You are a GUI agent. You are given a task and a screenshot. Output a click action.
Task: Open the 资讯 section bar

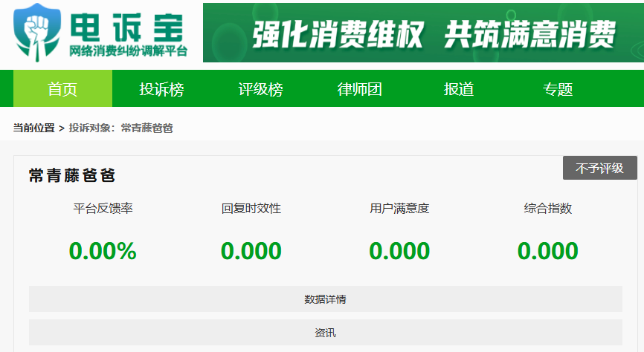coord(325,332)
